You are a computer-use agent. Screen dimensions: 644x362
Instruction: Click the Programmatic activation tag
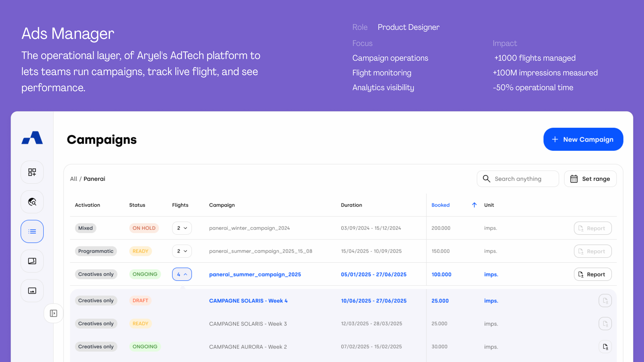click(96, 251)
